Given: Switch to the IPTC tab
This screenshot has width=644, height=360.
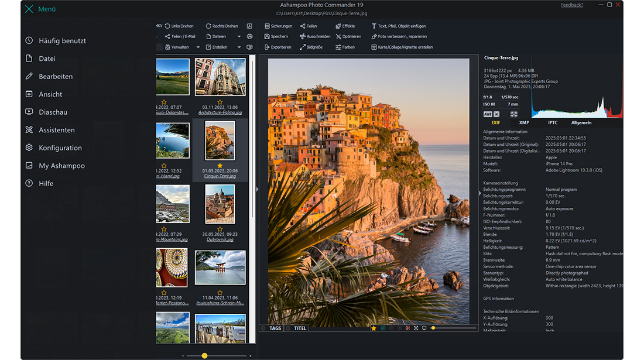Looking at the screenshot, I should pyautogui.click(x=553, y=123).
